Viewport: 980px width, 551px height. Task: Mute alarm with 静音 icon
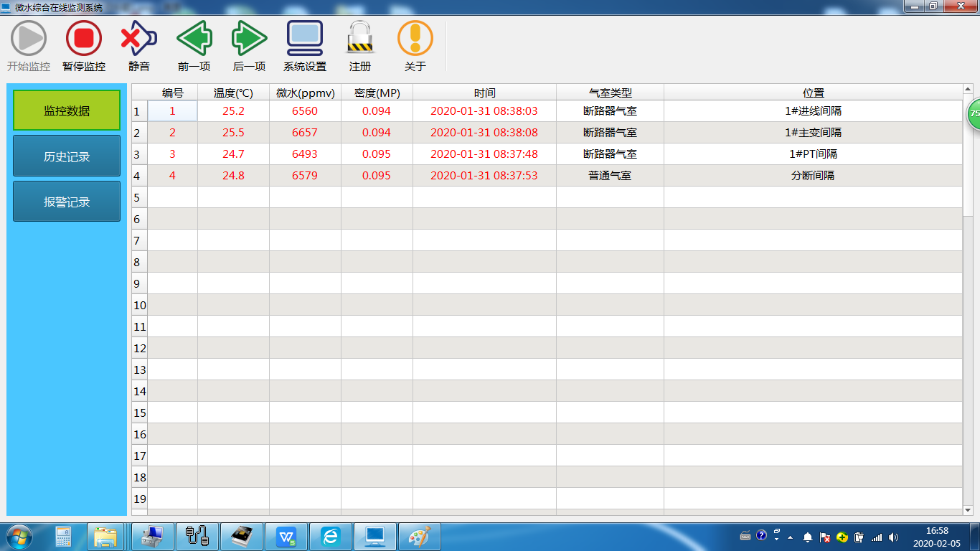[x=138, y=38]
